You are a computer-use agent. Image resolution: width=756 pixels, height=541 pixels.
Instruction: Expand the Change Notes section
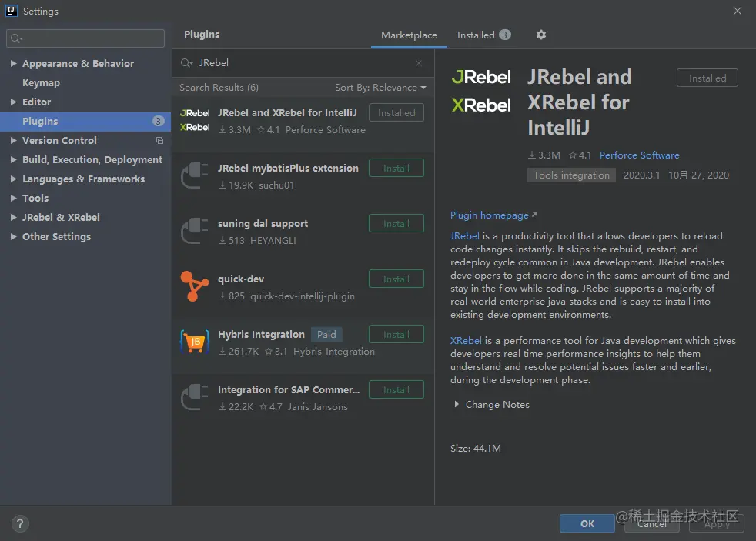pos(456,405)
